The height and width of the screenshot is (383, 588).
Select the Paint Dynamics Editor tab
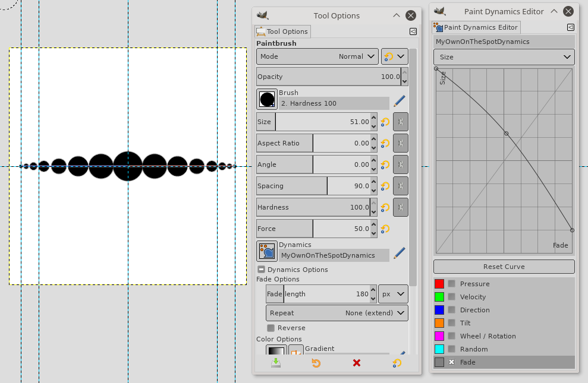coord(476,27)
